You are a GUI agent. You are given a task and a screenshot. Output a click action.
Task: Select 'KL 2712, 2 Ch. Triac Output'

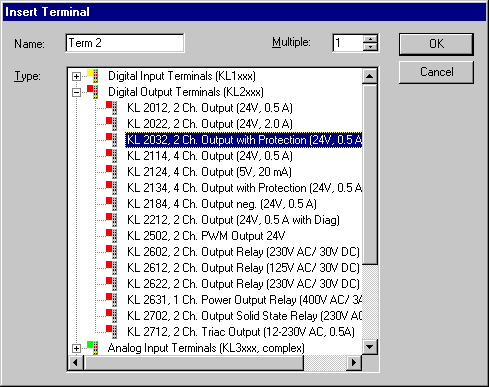click(x=241, y=332)
